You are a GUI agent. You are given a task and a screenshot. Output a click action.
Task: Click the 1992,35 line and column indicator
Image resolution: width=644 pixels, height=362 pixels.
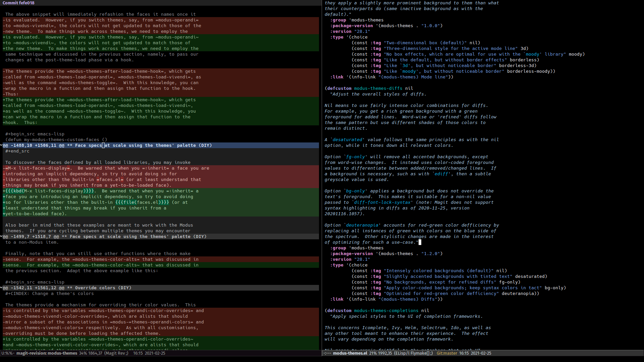[x=385, y=353]
